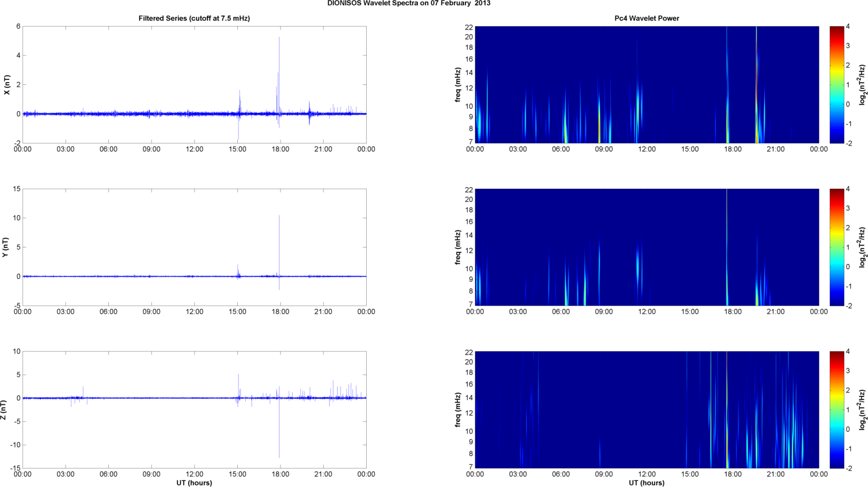Click the Z (nT) axis label
Image resolution: width=868 pixels, height=487 pixels.
coord(4,410)
